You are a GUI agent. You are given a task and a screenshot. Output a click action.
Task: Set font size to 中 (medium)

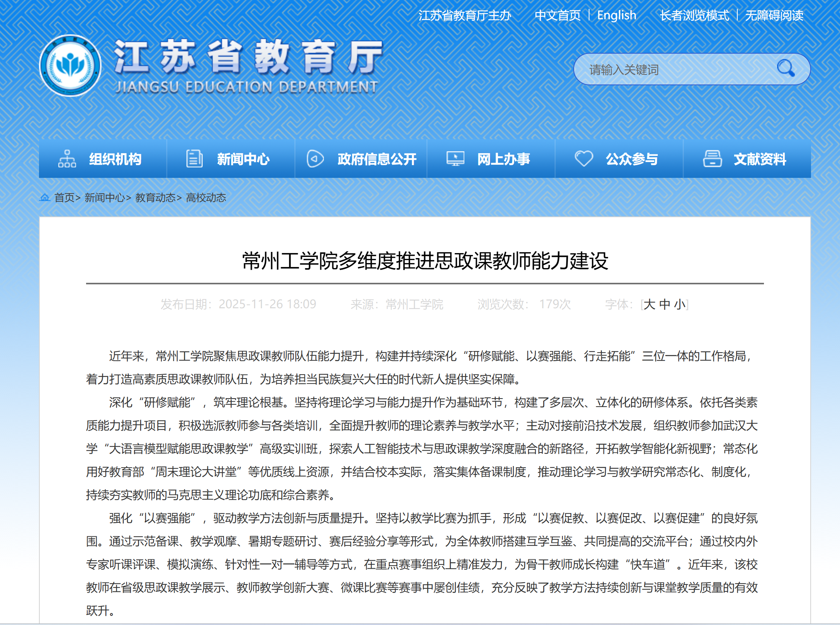tap(665, 304)
